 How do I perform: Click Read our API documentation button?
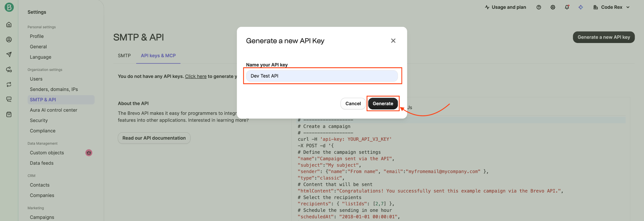coord(154,138)
